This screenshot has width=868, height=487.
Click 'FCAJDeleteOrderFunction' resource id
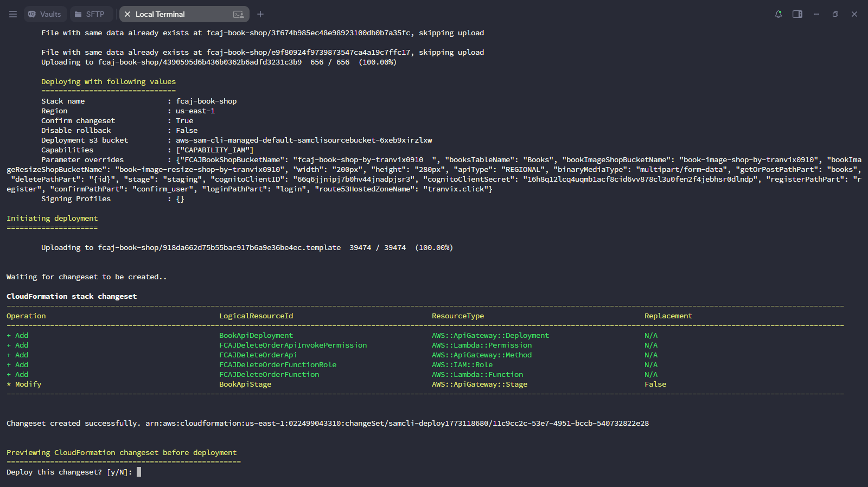point(269,374)
